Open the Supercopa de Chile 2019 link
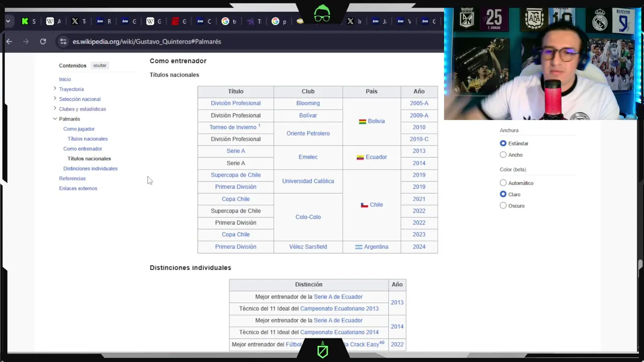The width and height of the screenshot is (644, 362). [235, 175]
